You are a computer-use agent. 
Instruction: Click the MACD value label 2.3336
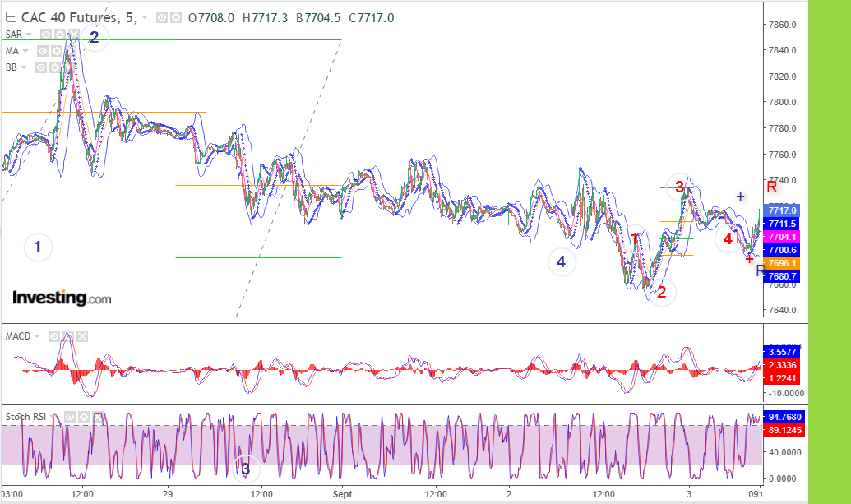(x=783, y=365)
